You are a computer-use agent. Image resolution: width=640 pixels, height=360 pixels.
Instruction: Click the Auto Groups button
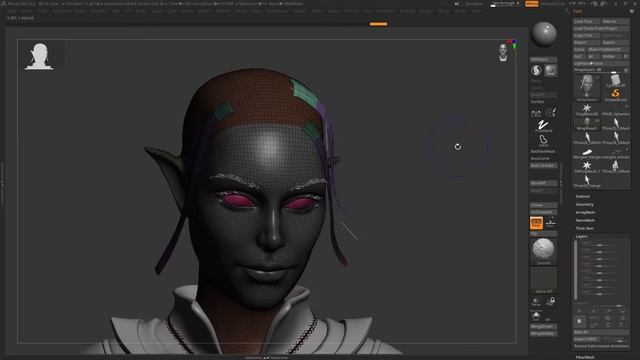(x=543, y=166)
